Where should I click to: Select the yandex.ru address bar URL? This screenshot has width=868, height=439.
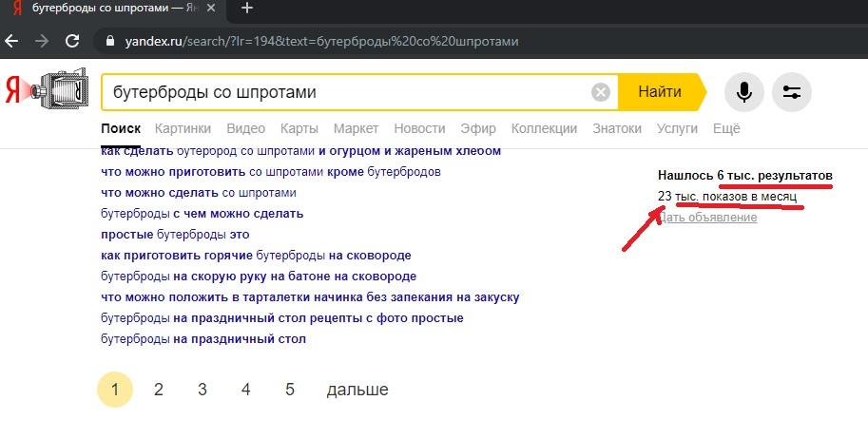tap(321, 41)
